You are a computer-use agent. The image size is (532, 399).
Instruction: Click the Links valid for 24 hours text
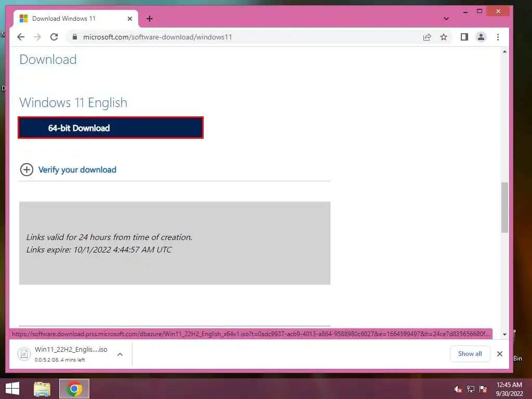click(x=109, y=237)
